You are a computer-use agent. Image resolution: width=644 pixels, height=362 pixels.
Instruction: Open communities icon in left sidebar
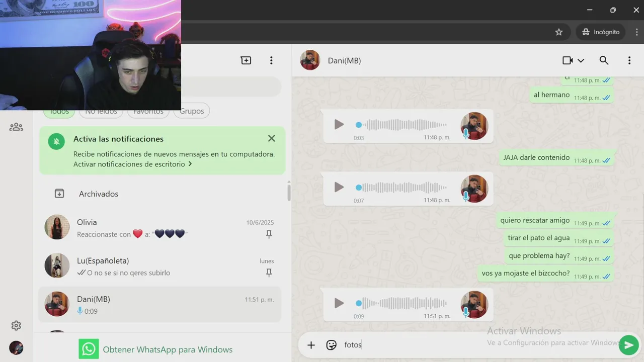coord(16,127)
